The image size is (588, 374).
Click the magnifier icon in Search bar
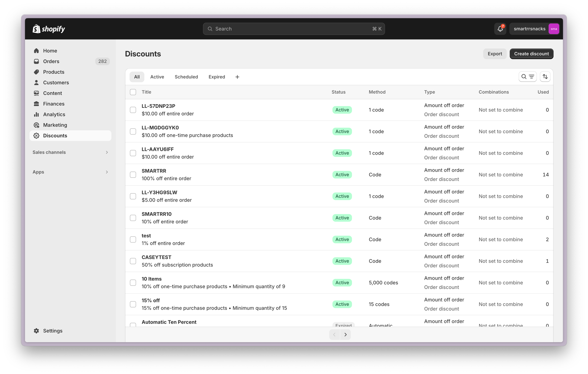(x=210, y=29)
